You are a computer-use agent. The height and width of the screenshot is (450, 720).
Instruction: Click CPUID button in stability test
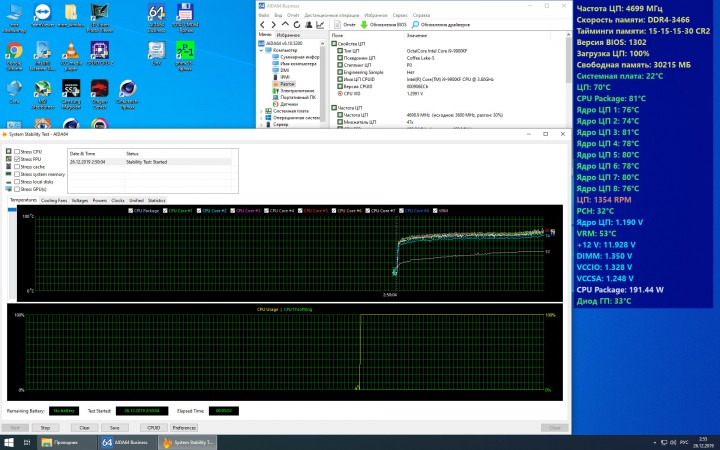click(x=153, y=428)
